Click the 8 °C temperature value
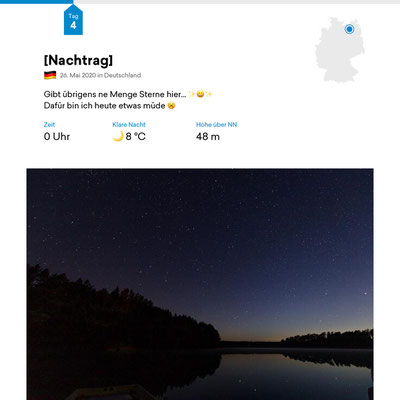 136,136
